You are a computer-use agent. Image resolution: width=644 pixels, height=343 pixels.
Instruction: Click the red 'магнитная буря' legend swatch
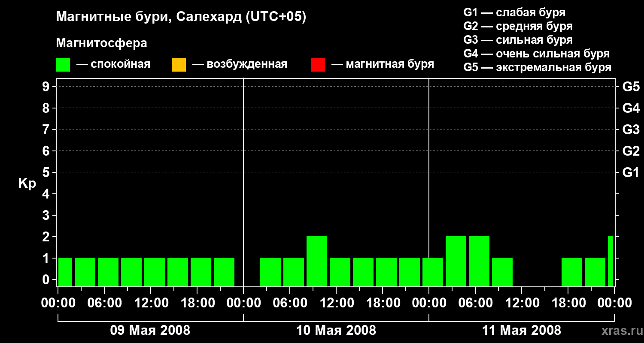[318, 65]
